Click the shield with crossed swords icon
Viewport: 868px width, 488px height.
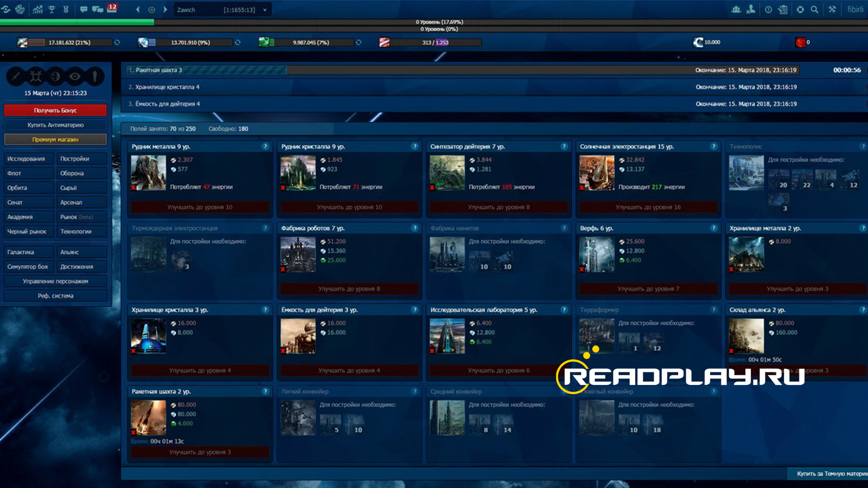pyautogui.click(x=36, y=76)
